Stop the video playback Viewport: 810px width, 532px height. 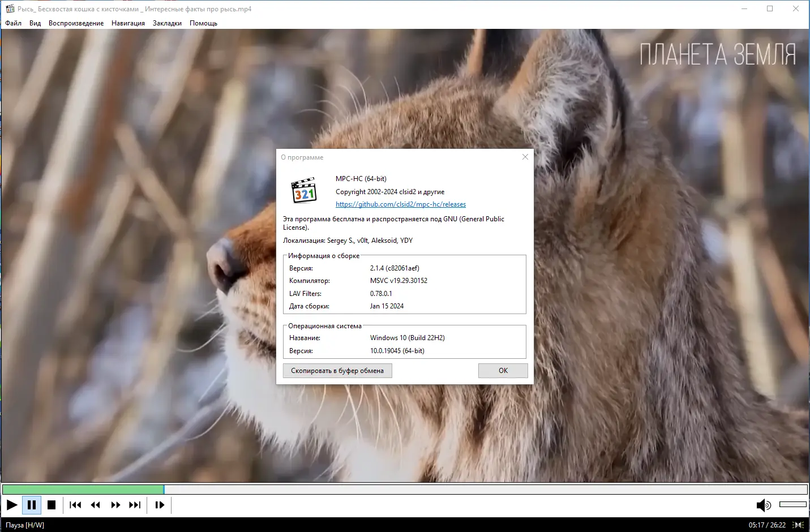pyautogui.click(x=52, y=505)
